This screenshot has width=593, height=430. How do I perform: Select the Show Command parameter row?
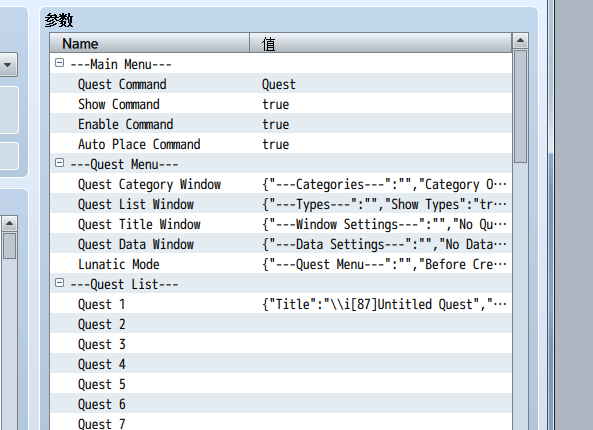281,103
